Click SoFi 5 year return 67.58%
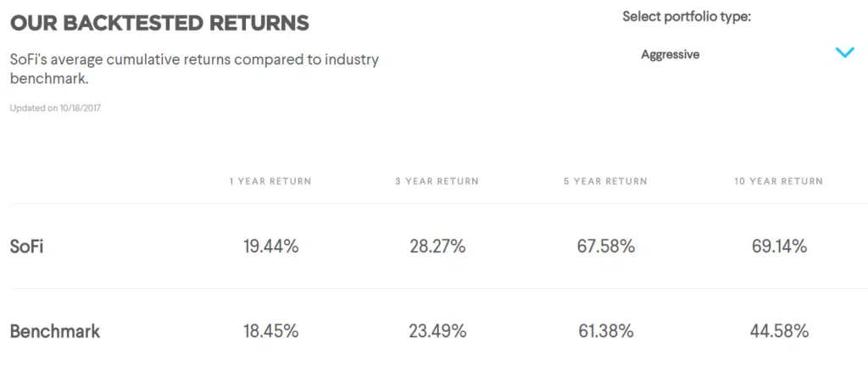Screen dimensions: 868x365 click(x=605, y=246)
